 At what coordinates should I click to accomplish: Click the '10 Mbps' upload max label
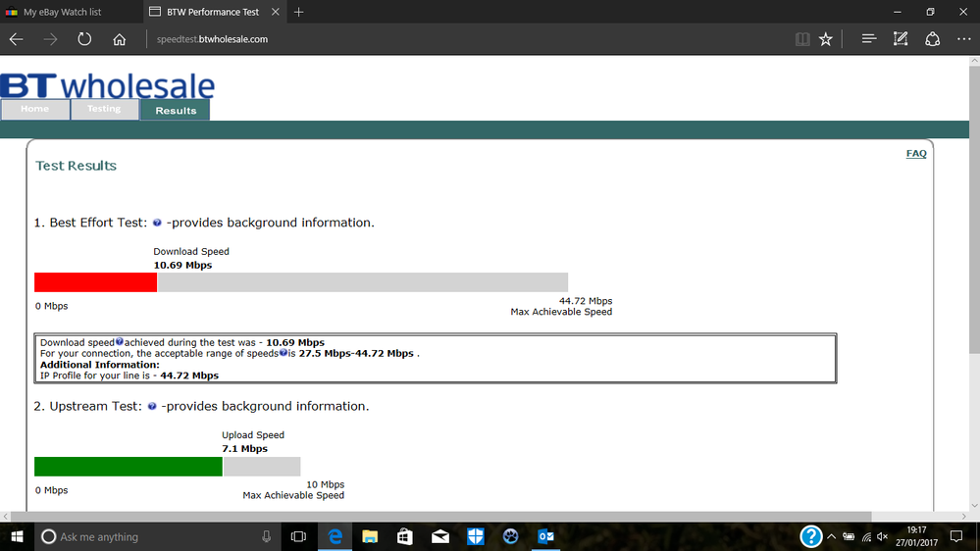pos(325,484)
